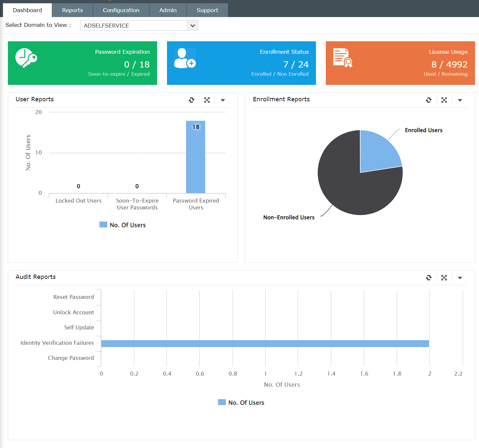The width and height of the screenshot is (479, 448).
Task: Refresh the User Reports chart
Action: tap(192, 100)
